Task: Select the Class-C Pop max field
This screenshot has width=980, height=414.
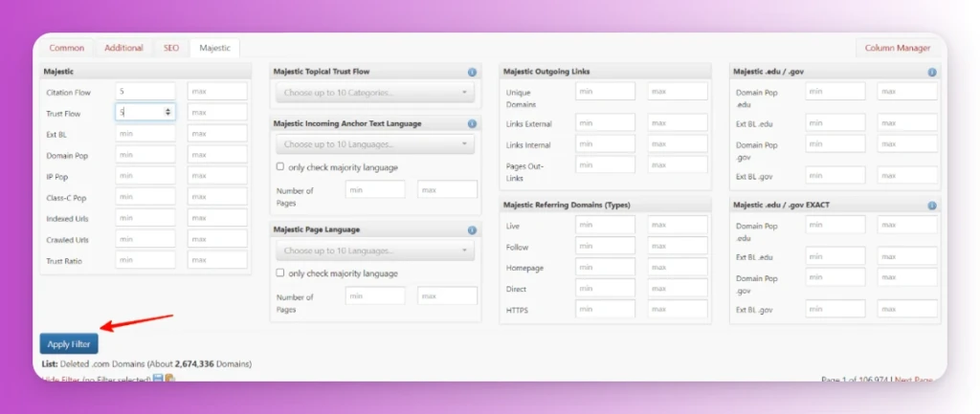Action: click(x=217, y=197)
